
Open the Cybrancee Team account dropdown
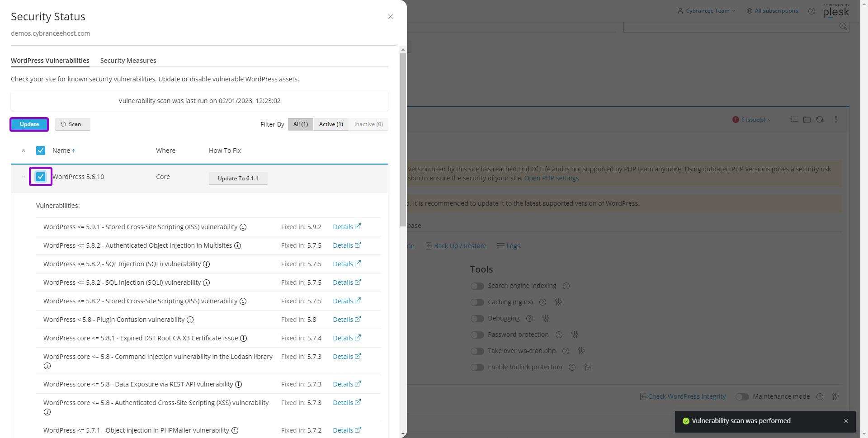pos(706,11)
